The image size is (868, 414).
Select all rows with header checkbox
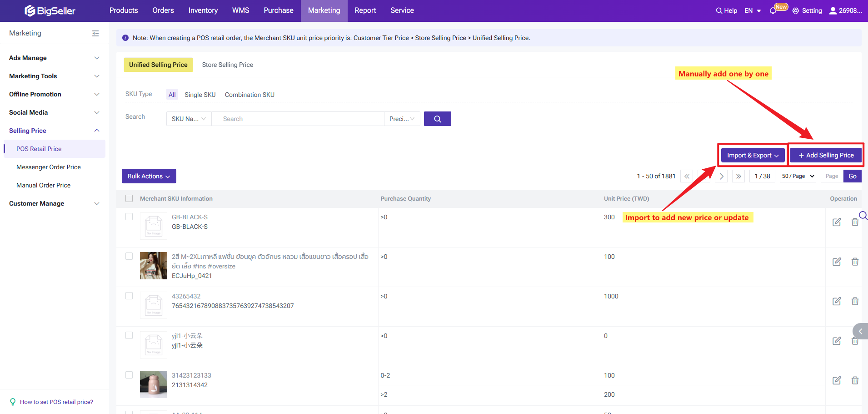pos(129,198)
